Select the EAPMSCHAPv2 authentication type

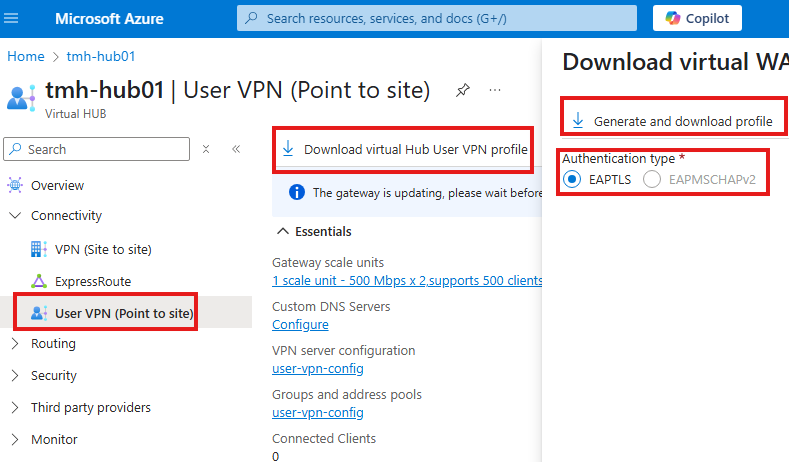652,179
